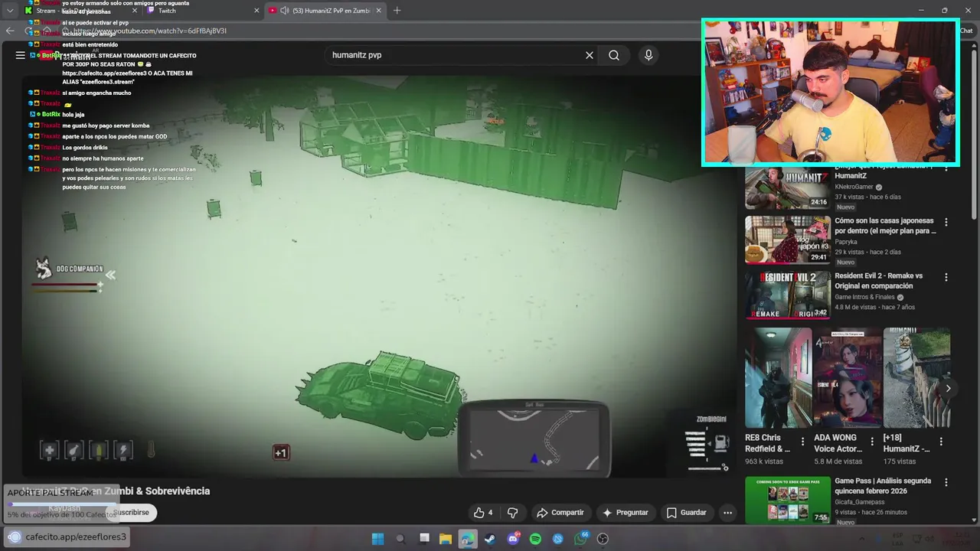Open options menu for casas japonesas video
980x551 pixels.
click(946, 222)
